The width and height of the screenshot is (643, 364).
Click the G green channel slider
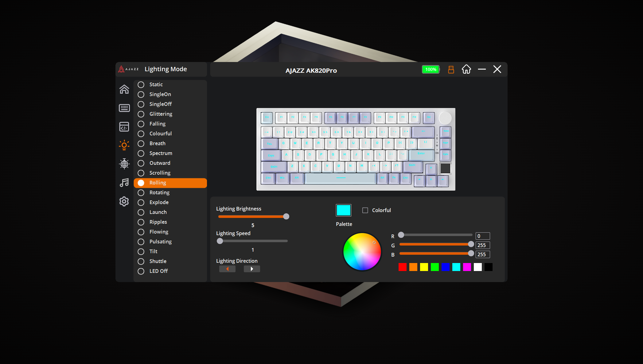pyautogui.click(x=436, y=244)
